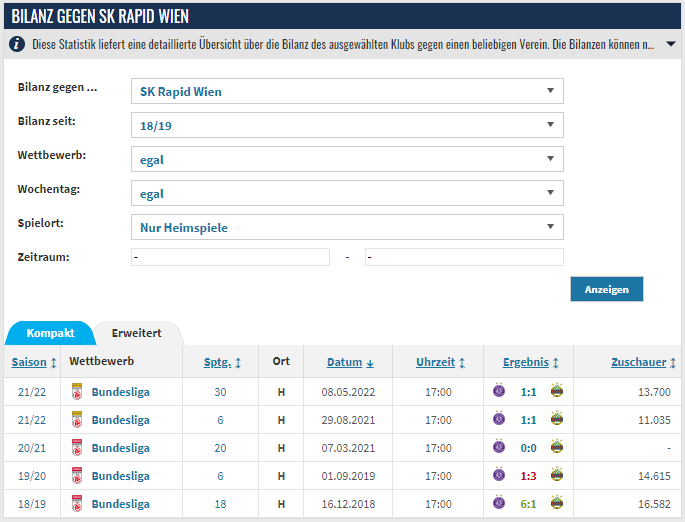The width and height of the screenshot is (685, 522).
Task: Click matchday 30 link
Action: click(220, 392)
